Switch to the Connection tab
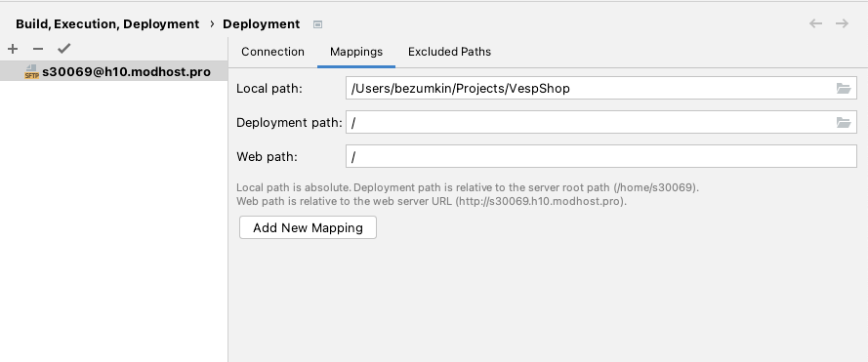This screenshot has height=362, width=868. coord(273,52)
